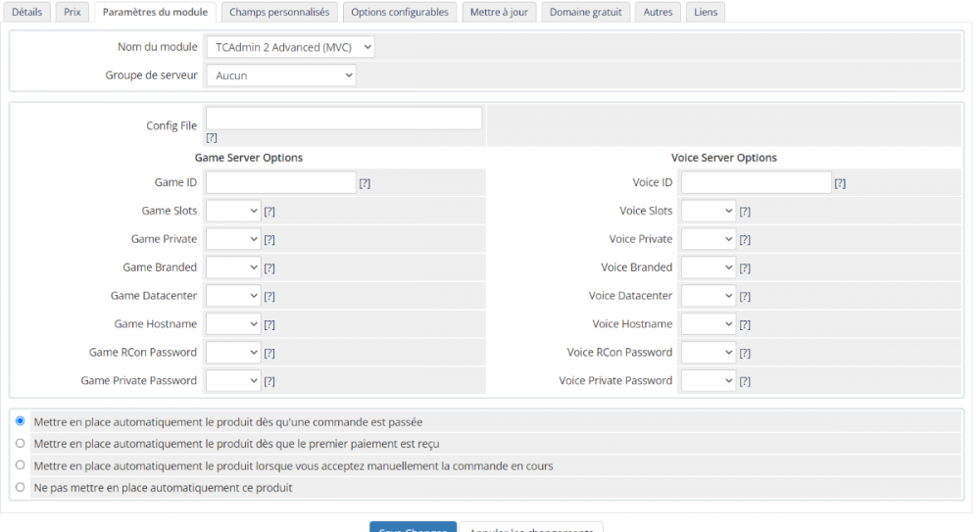Open the Game Datacenter dropdown
The width and height of the screenshot is (980, 532).
tap(233, 296)
